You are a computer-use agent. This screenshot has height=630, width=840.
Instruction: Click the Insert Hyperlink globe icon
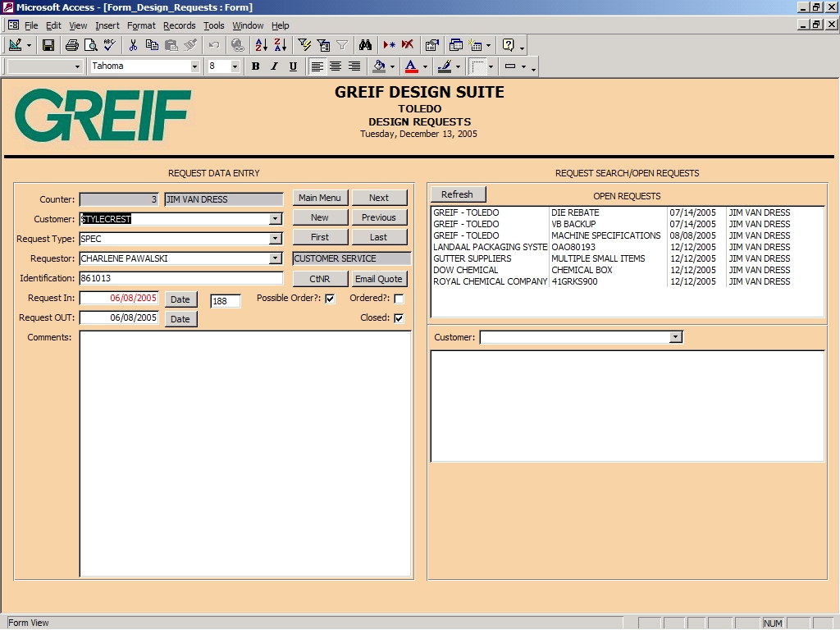(237, 45)
